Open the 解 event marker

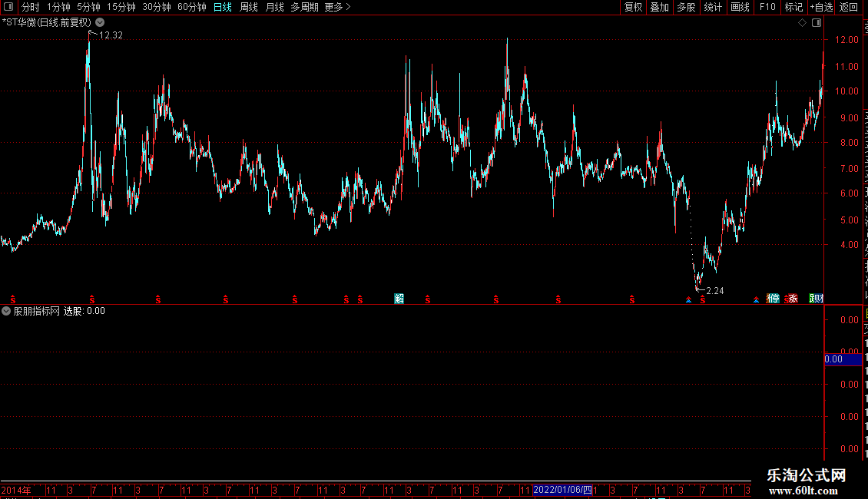pos(399,299)
